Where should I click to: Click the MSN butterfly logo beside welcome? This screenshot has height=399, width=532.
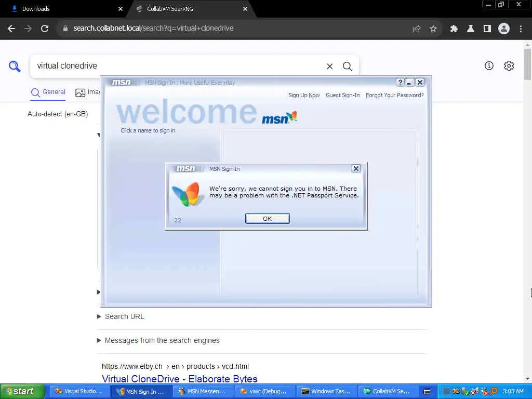(x=280, y=118)
